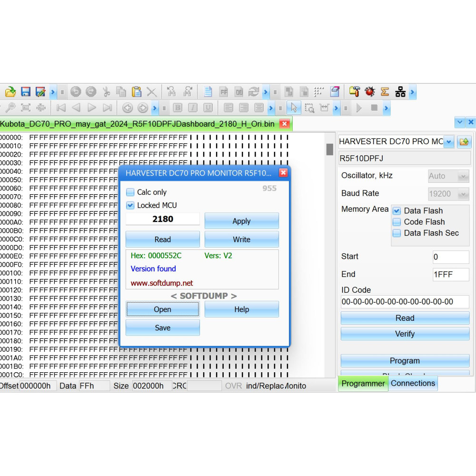The image size is (476, 476).
Task: Click the binoculars find-previous icon
Action: (171, 92)
